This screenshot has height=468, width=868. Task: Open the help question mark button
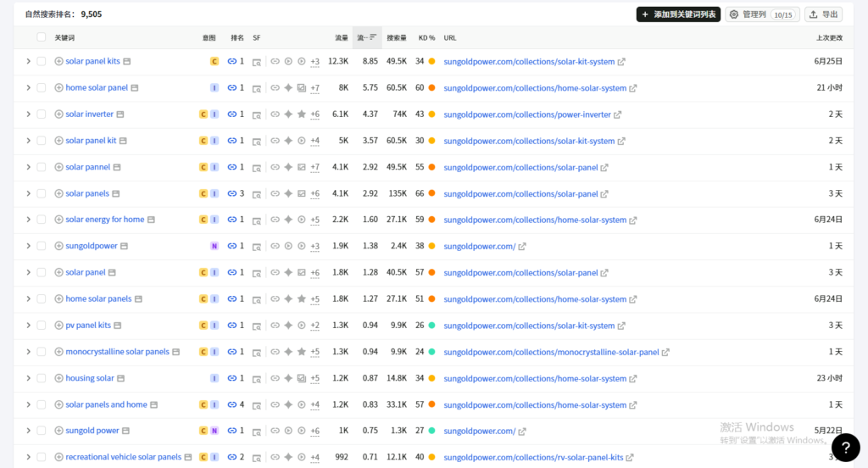click(845, 448)
